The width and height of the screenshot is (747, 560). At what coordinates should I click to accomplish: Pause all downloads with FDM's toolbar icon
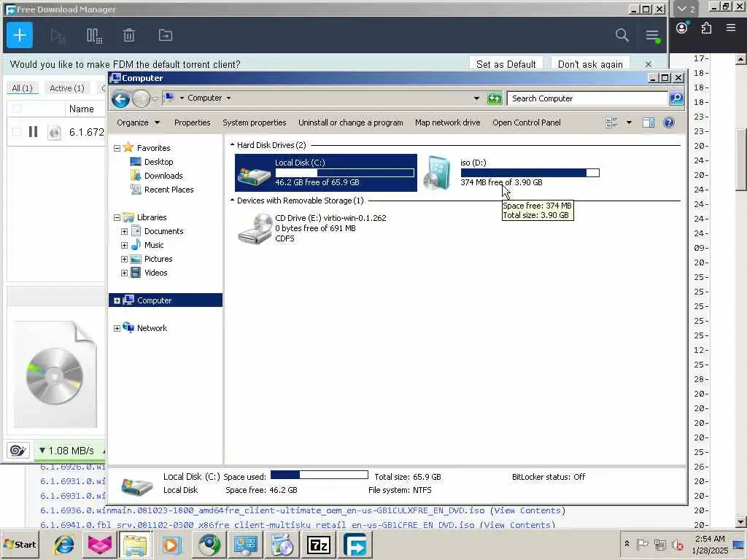point(94,36)
